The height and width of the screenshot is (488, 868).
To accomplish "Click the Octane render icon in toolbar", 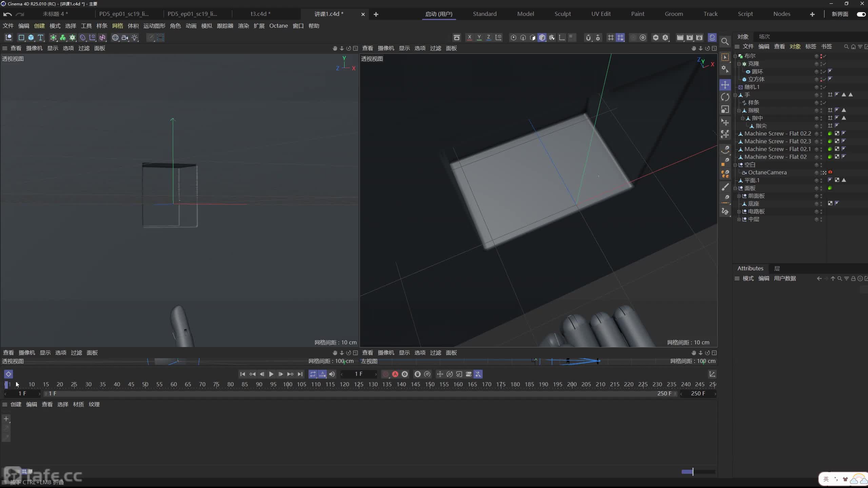I will [712, 38].
